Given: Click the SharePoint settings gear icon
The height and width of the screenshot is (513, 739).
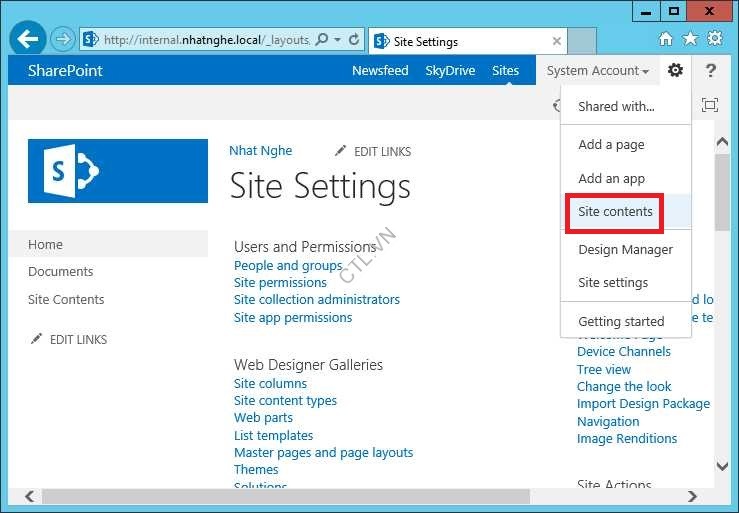Looking at the screenshot, I should point(675,70).
